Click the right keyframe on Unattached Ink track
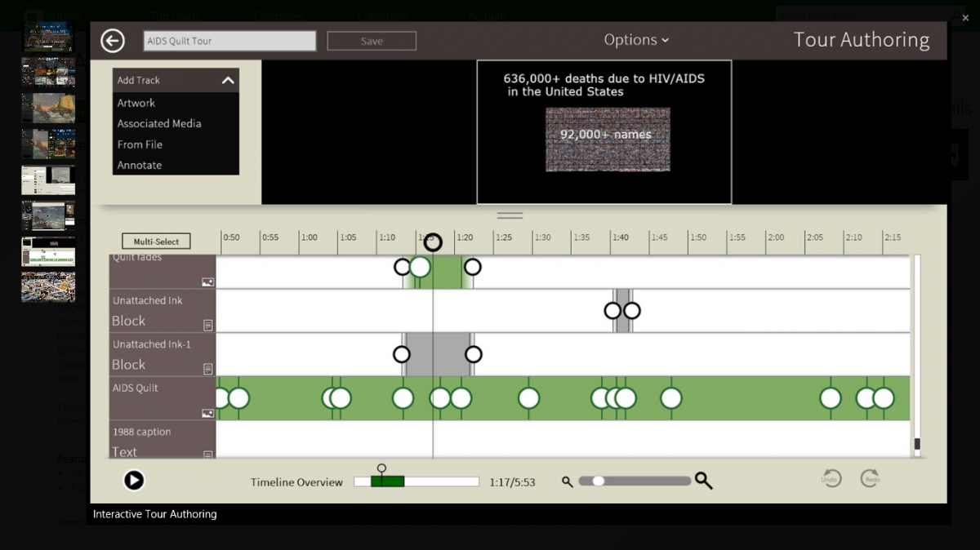This screenshot has height=550, width=980. [631, 311]
